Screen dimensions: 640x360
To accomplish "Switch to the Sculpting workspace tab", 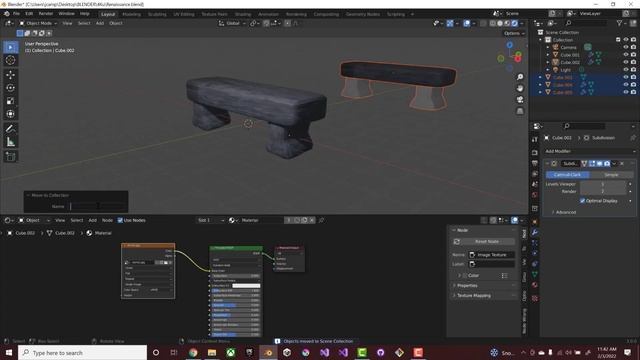I will 157,14.
